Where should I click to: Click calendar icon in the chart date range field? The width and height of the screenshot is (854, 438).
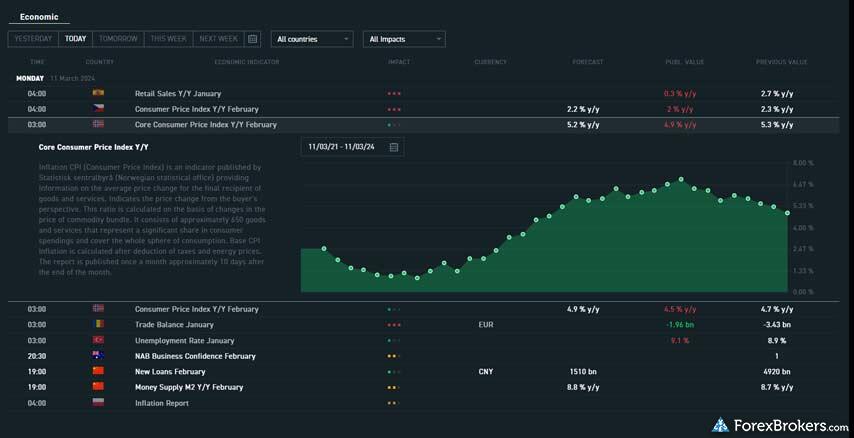[x=394, y=147]
